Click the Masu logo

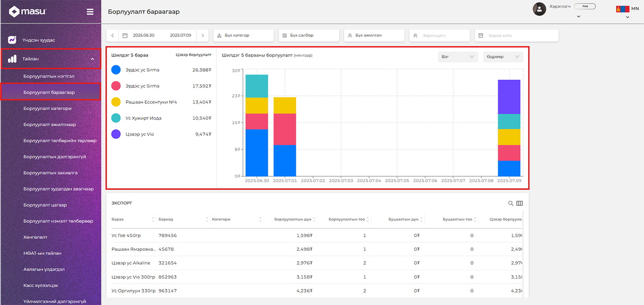tap(27, 12)
